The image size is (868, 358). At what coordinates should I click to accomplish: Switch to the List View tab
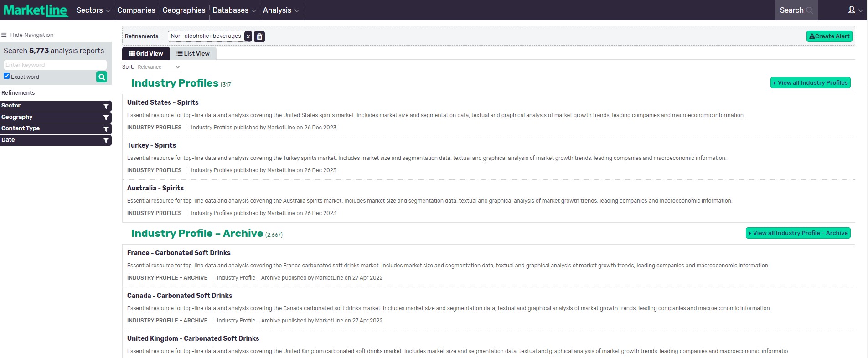tap(193, 53)
